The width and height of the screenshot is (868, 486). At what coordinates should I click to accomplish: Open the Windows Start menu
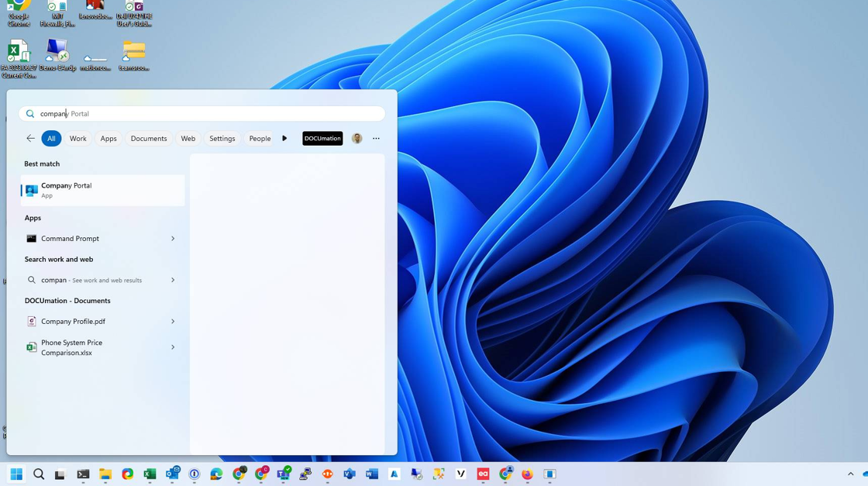pyautogui.click(x=16, y=474)
